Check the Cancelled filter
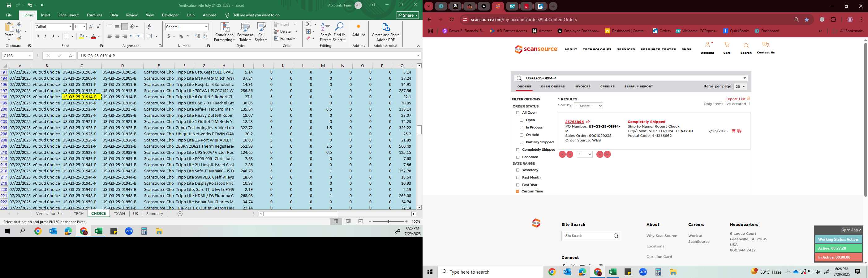This screenshot has height=278, width=868. tap(518, 157)
